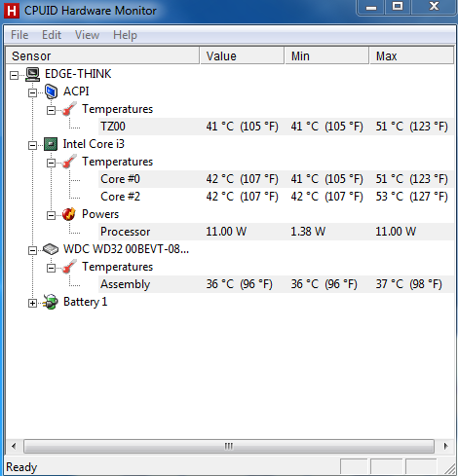Click the CPUID red H app icon
Viewport: 458px width, 476px height.
coord(12,11)
